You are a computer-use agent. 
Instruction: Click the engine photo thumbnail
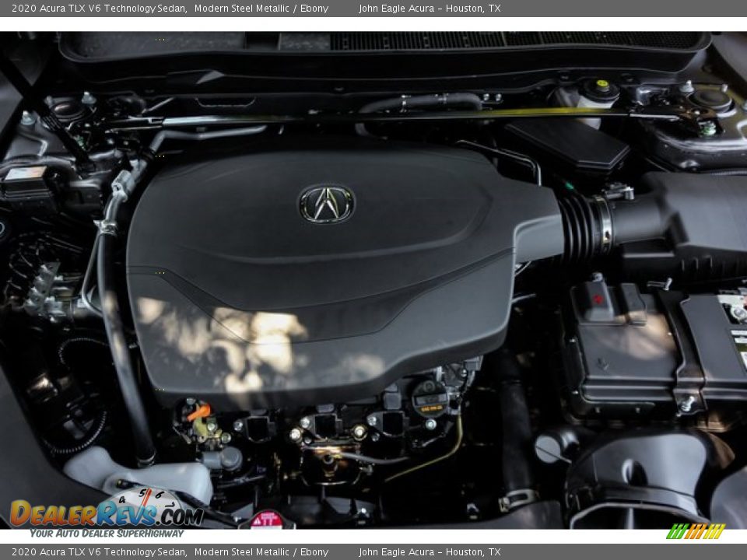[x=373, y=280]
